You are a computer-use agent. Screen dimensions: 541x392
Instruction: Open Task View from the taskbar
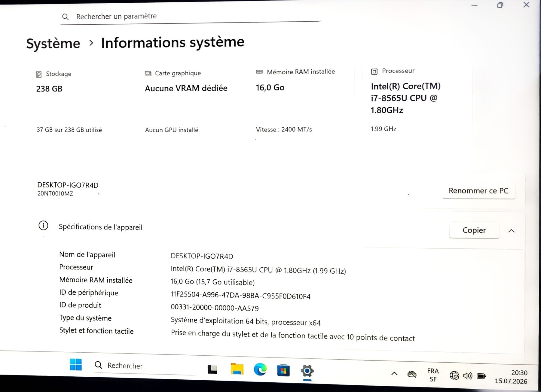(212, 369)
